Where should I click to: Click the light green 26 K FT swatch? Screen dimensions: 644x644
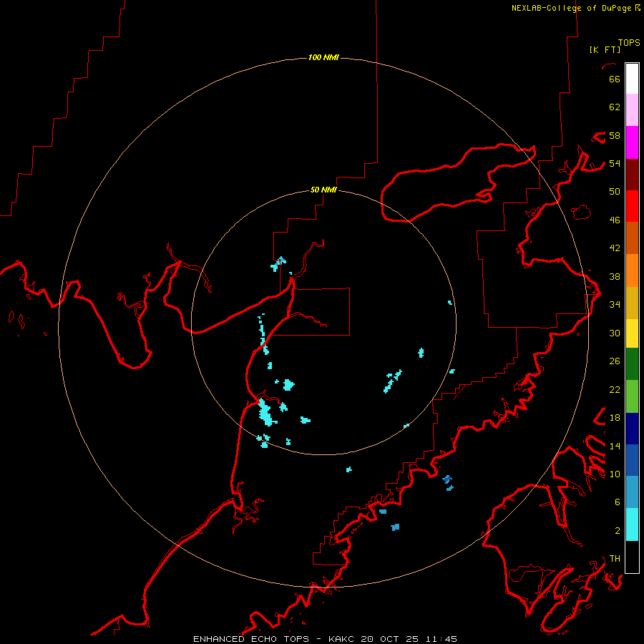point(632,396)
